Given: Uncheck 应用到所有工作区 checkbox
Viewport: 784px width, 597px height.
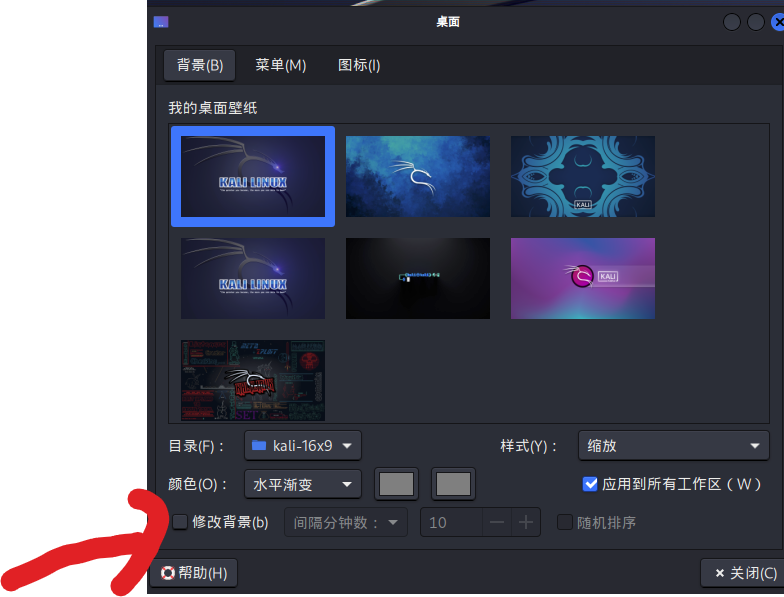Looking at the screenshot, I should click(590, 484).
